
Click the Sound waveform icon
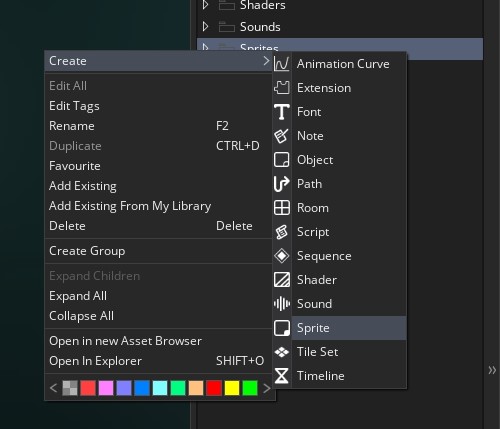click(x=282, y=304)
